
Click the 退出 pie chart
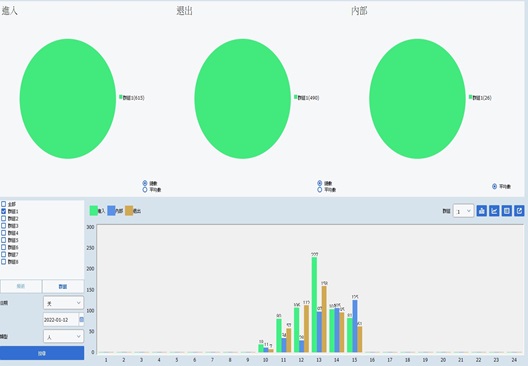242,99
